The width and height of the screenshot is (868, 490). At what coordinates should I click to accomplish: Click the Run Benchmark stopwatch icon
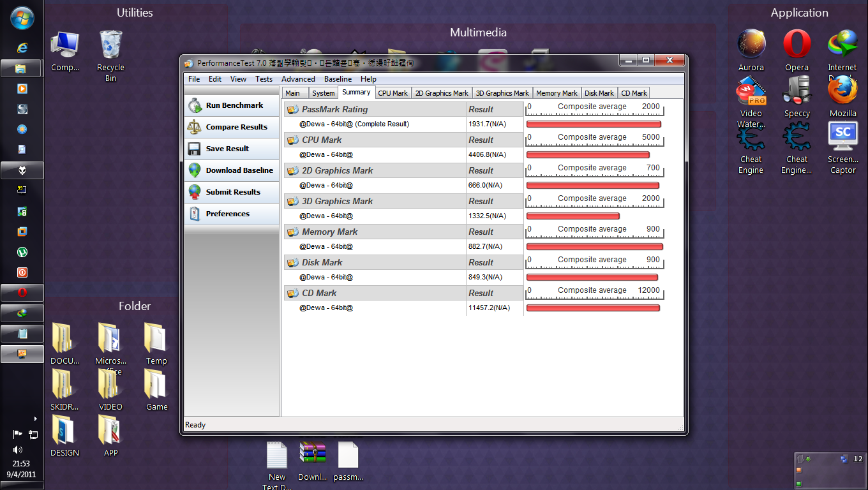[x=195, y=105]
